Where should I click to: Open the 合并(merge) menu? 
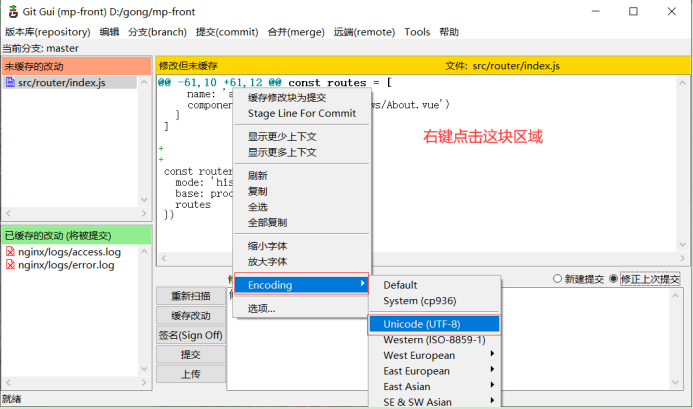[x=296, y=32]
